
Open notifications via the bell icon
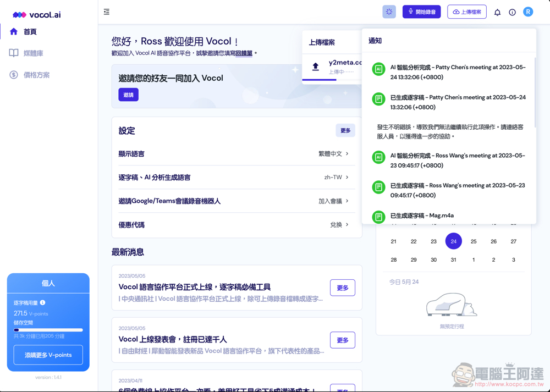coord(497,12)
